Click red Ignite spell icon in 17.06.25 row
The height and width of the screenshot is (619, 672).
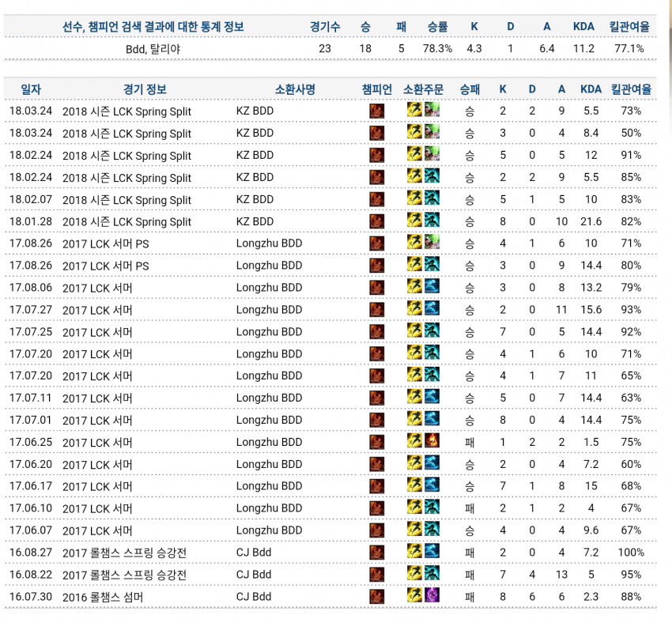click(432, 440)
